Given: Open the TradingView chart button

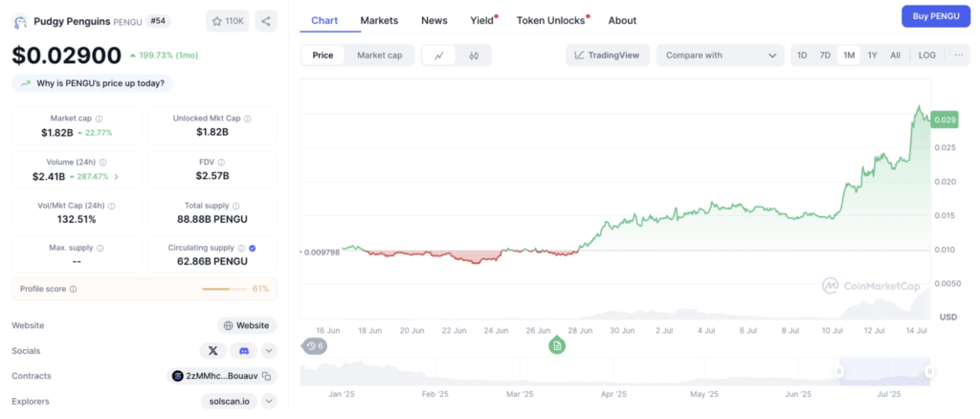Looking at the screenshot, I should [x=608, y=55].
